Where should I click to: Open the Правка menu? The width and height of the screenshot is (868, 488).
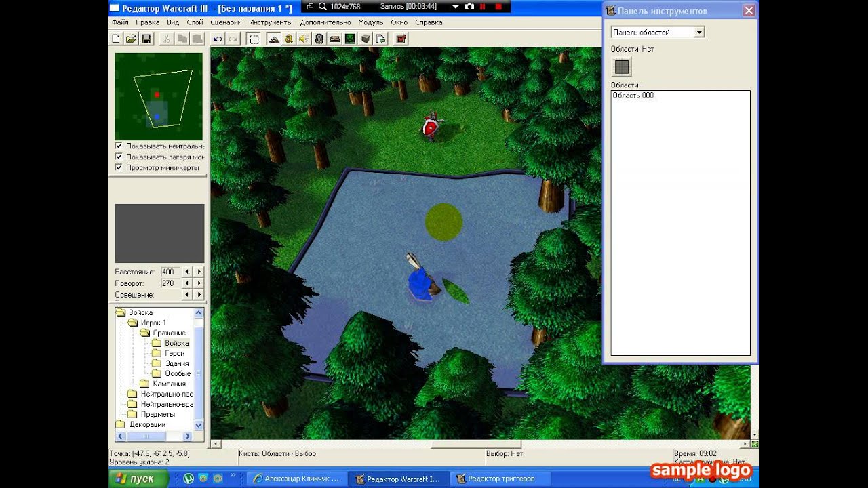(148, 22)
